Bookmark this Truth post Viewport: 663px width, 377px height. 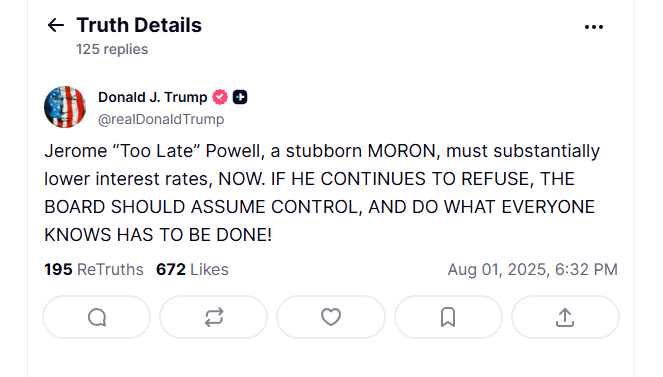[x=448, y=317]
